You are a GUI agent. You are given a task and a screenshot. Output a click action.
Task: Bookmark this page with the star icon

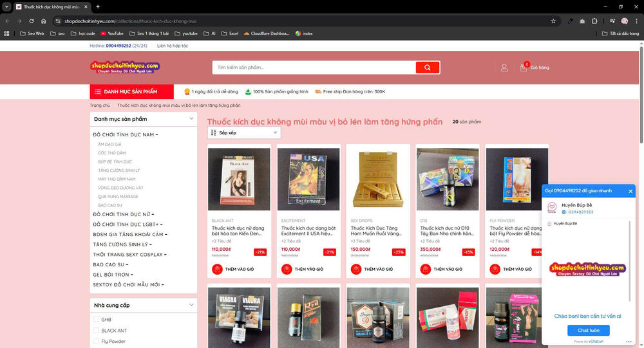[x=553, y=21]
